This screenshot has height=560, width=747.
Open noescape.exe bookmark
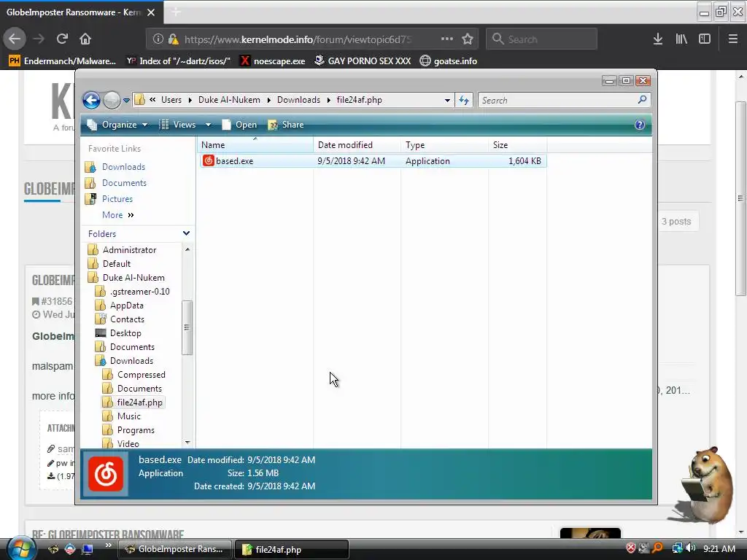[273, 61]
